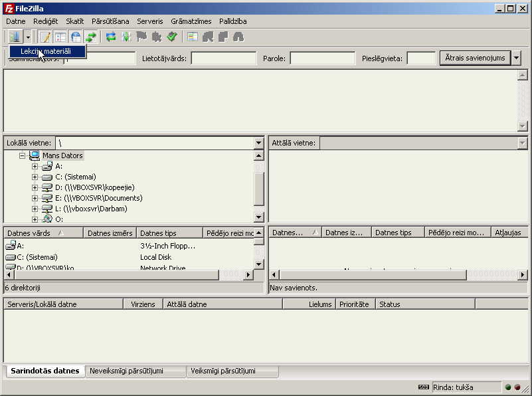Select the E: network drive tree icon

pos(47,198)
